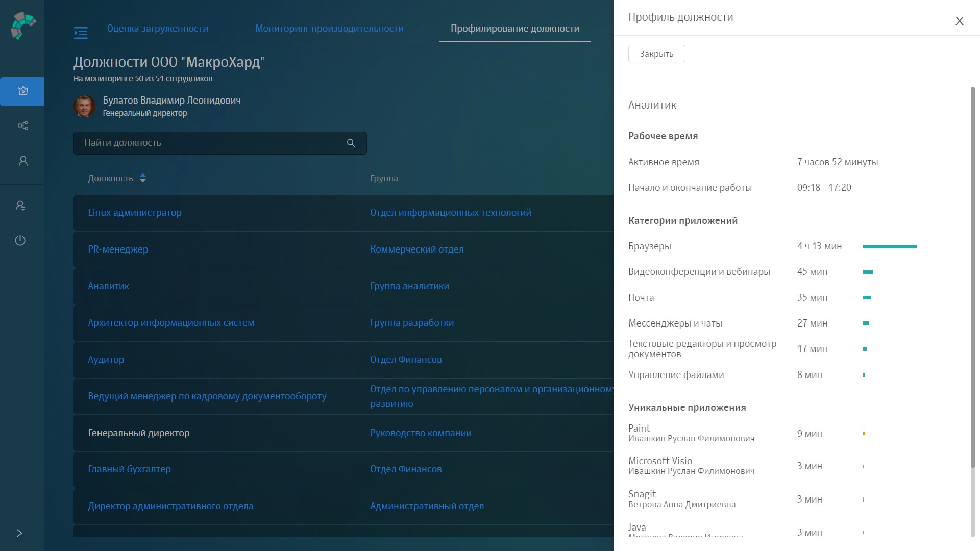Close the Профиль должности panel with X
The image size is (980, 551).
pyautogui.click(x=960, y=21)
